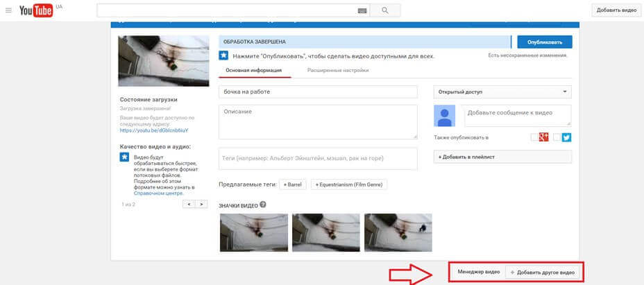The image size is (644, 285).
Task: Open the on-screen keyboard icon in search
Action: tap(362, 11)
